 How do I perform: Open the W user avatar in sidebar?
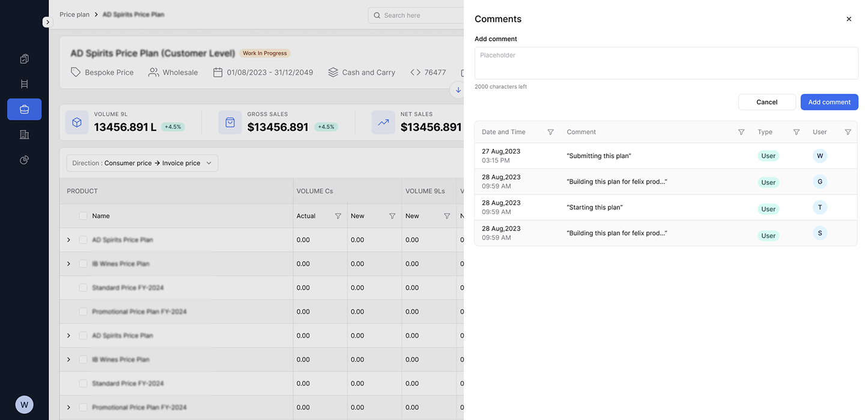pyautogui.click(x=24, y=404)
